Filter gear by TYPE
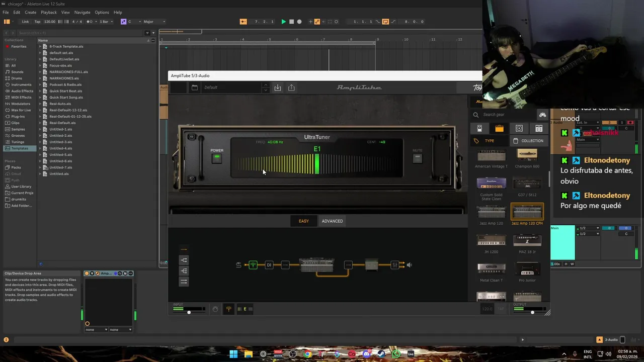644x362 pixels. (x=489, y=141)
